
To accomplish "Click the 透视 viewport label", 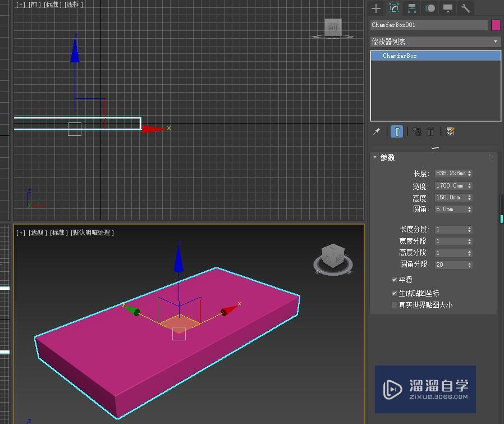I will (38, 232).
